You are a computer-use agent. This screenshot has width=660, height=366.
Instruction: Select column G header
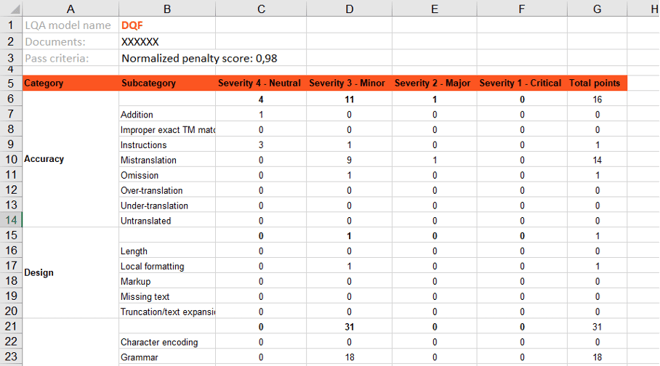(x=597, y=9)
